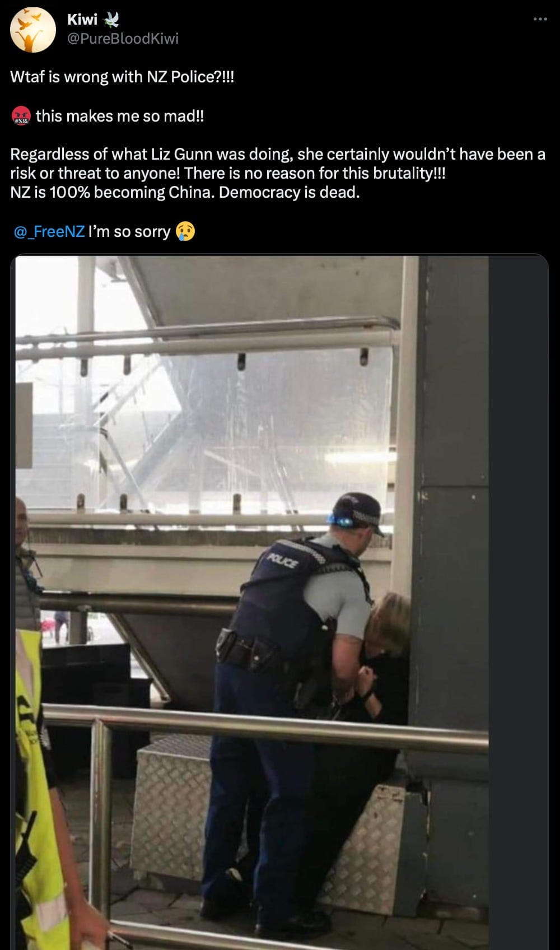Click the officer's police cap in the photo
The image size is (560, 950).
(x=356, y=513)
